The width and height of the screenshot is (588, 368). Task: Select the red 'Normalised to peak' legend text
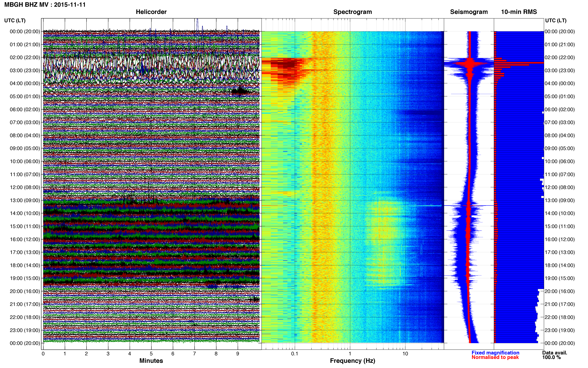495,357
